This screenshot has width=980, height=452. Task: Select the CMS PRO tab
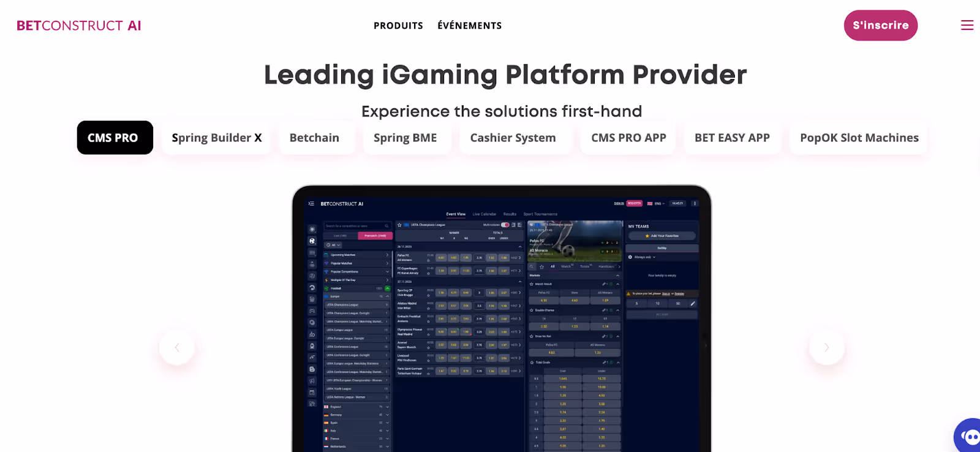pos(115,138)
